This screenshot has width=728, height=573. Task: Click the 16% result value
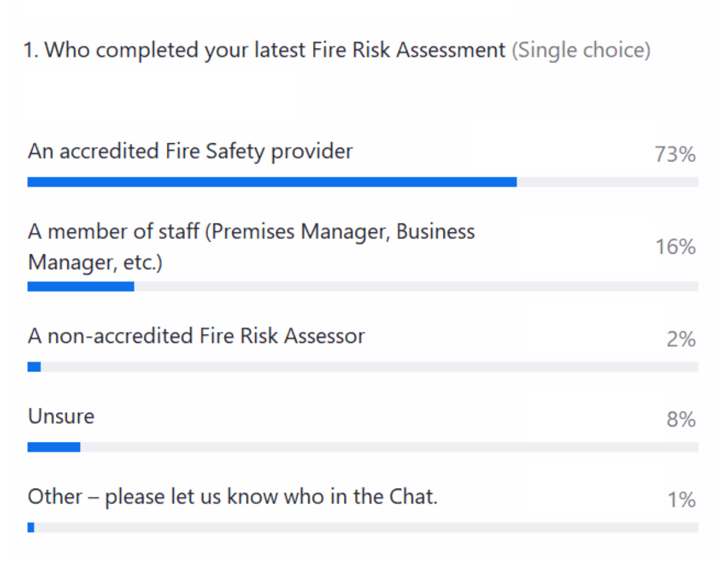(x=675, y=247)
